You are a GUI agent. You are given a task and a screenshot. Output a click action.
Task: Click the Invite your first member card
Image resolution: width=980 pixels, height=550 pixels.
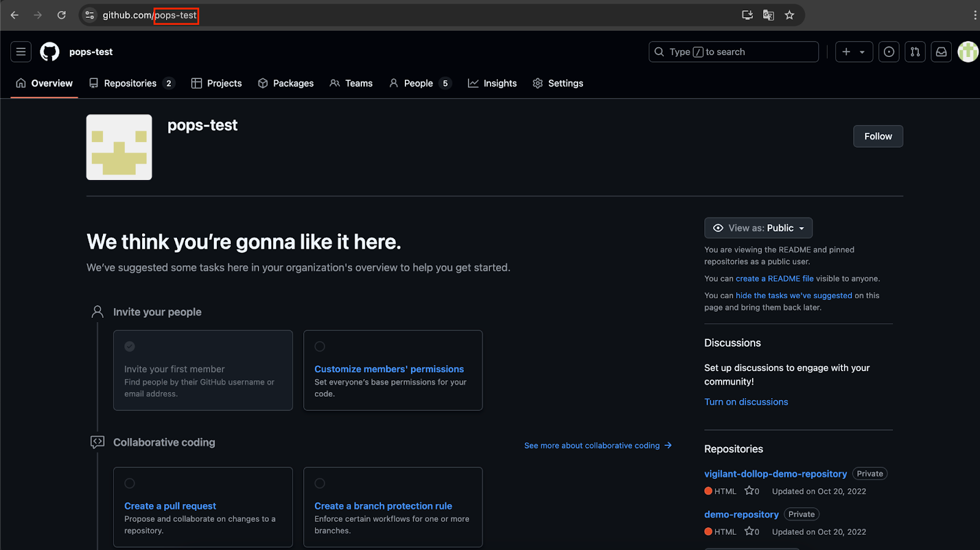(203, 371)
